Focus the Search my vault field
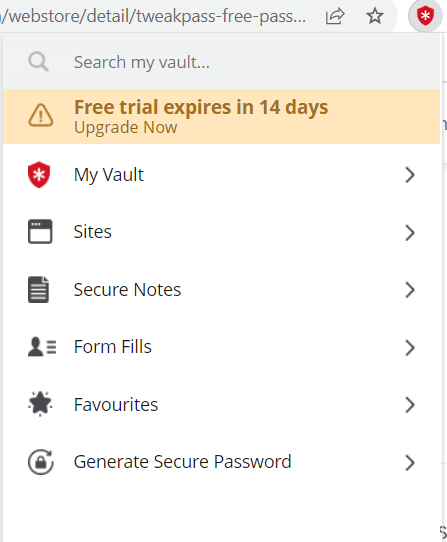 point(221,62)
